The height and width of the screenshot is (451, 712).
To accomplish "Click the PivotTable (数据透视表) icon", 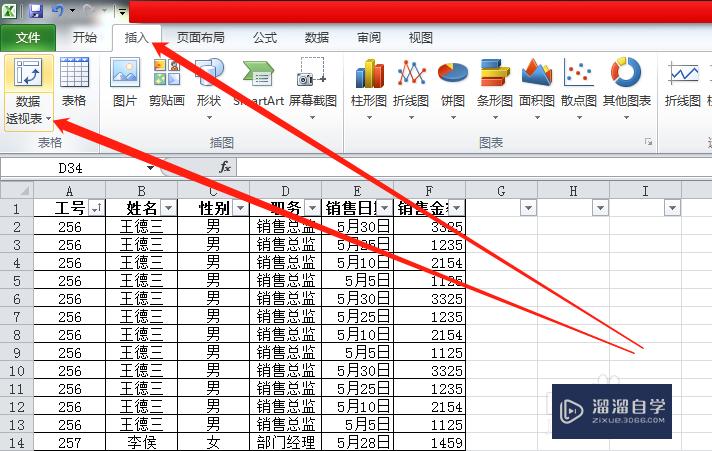I will [28, 72].
